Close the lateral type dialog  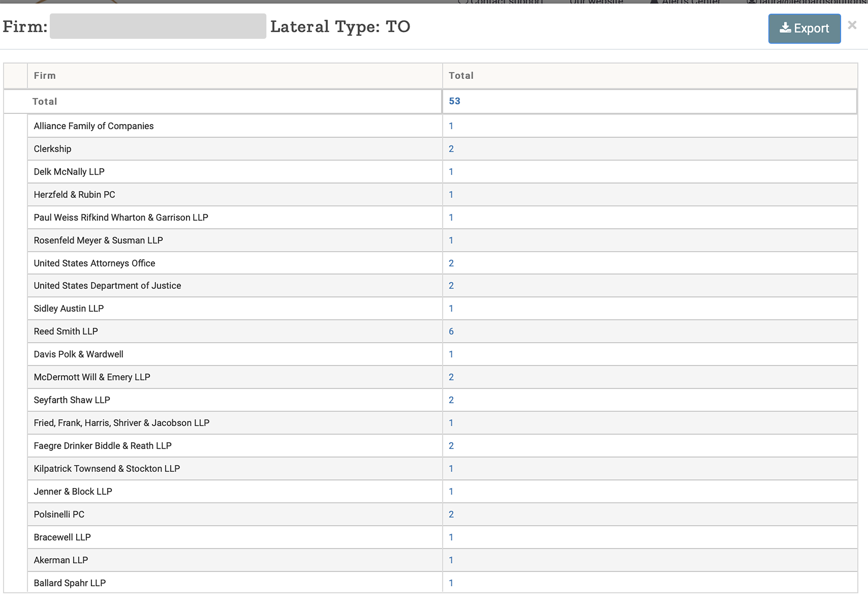[x=852, y=25]
